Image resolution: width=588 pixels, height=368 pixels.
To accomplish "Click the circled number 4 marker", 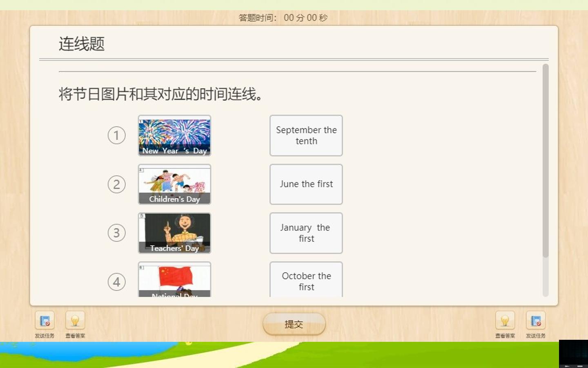I will pos(117,282).
